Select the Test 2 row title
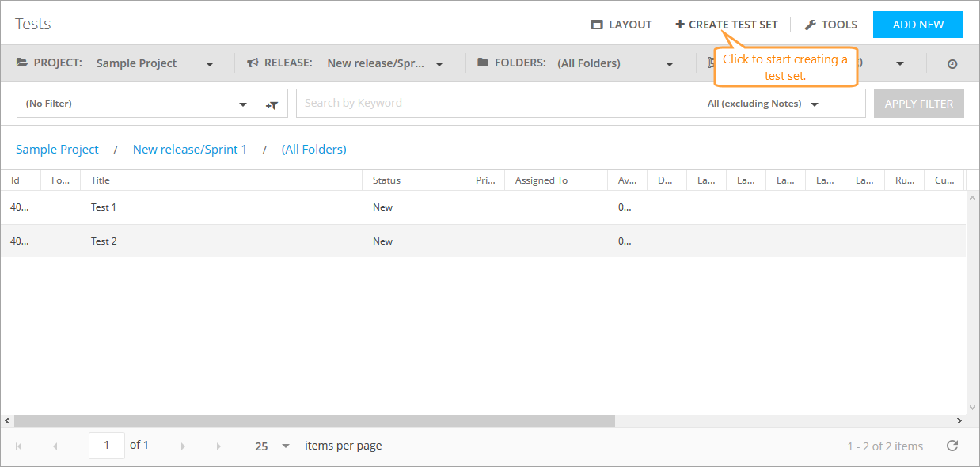This screenshot has height=467, width=980. 104,241
